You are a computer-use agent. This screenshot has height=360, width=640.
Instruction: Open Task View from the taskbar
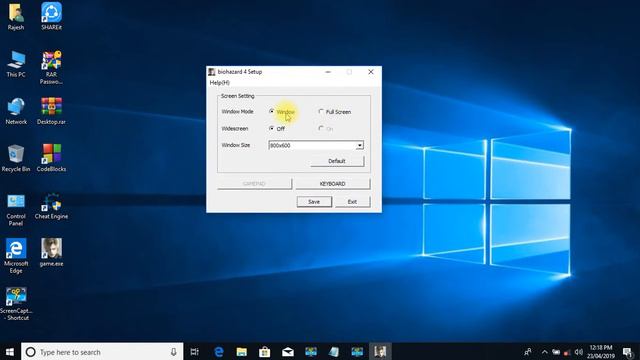click(x=195, y=352)
